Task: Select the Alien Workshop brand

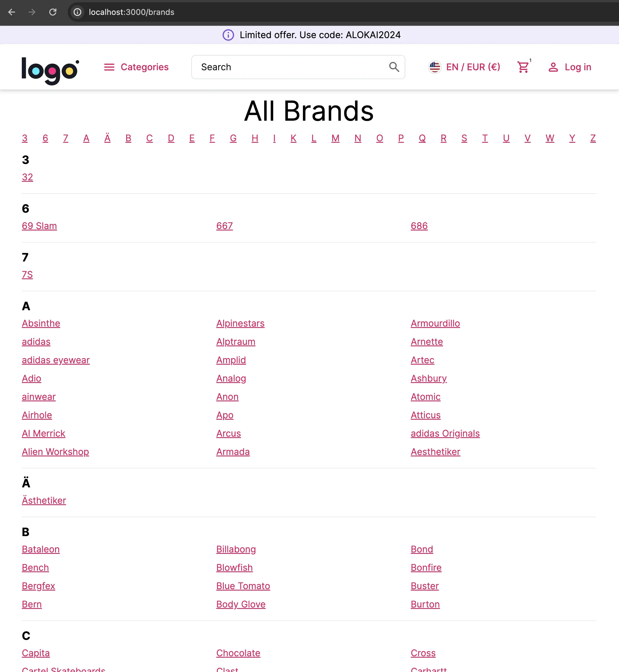Action: pos(55,452)
